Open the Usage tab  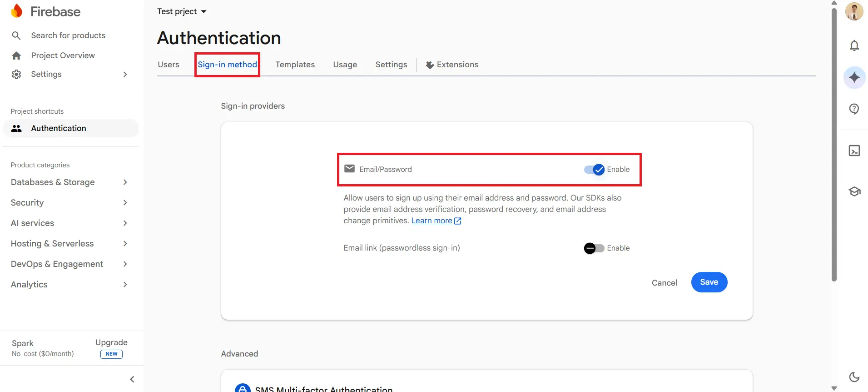point(345,65)
